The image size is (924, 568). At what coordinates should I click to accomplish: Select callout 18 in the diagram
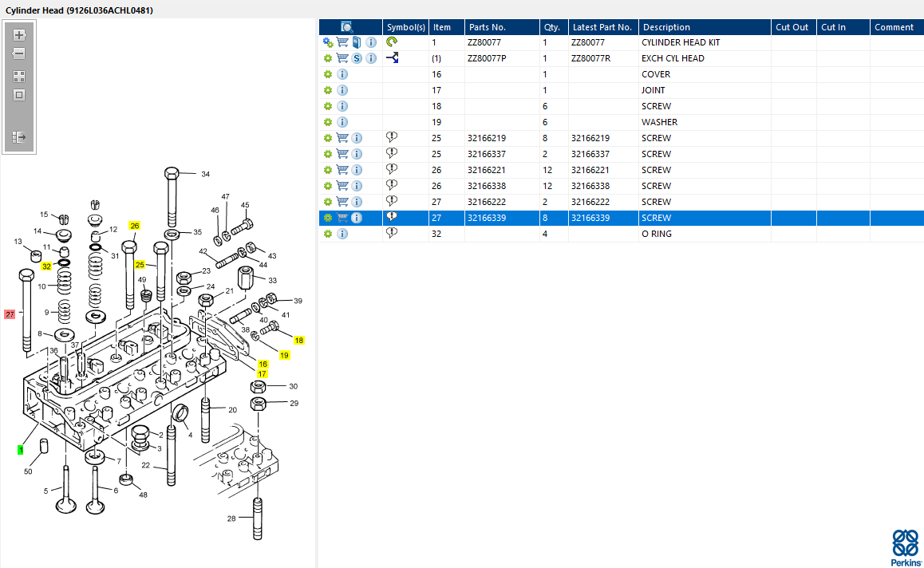[x=298, y=340]
